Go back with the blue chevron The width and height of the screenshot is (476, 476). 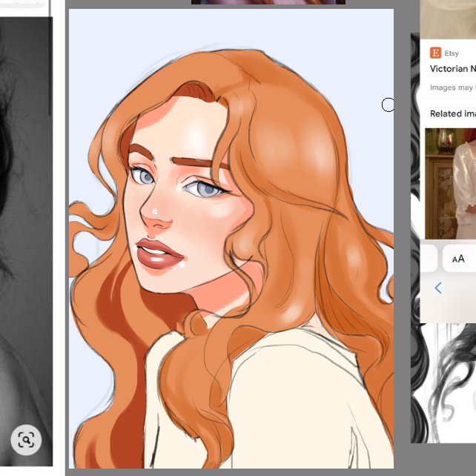[x=438, y=288]
